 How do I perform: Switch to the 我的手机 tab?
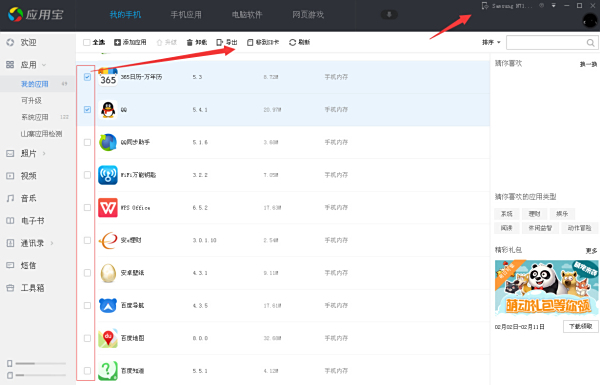click(125, 15)
